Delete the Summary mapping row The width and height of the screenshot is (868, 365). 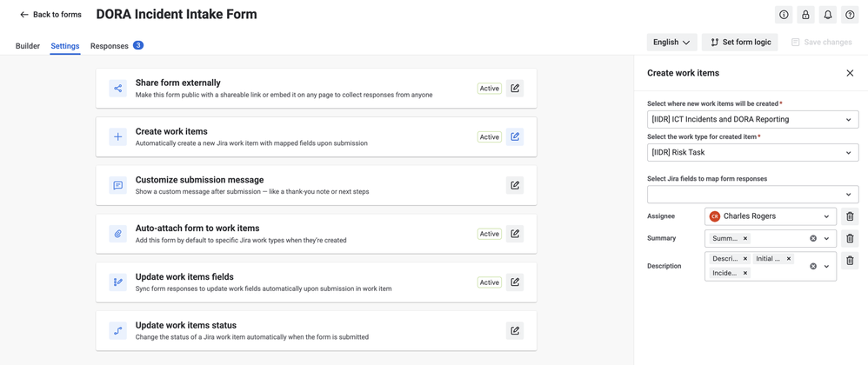point(850,238)
